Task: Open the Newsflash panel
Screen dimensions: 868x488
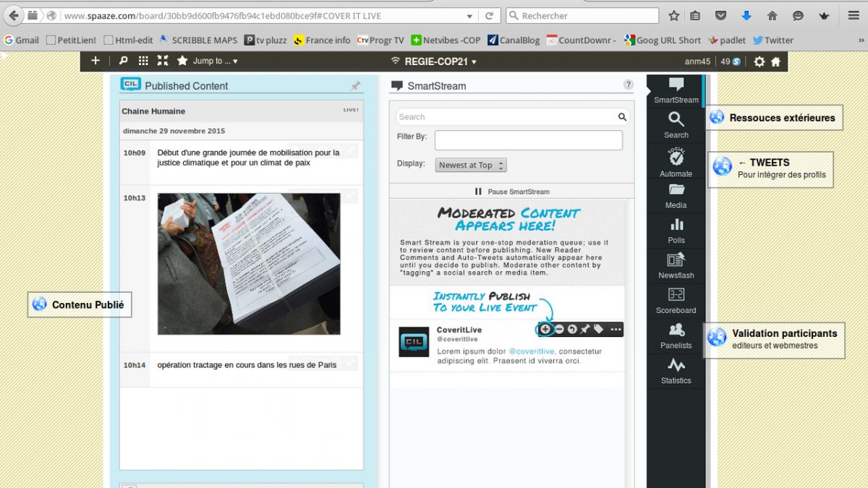Action: pos(676,265)
